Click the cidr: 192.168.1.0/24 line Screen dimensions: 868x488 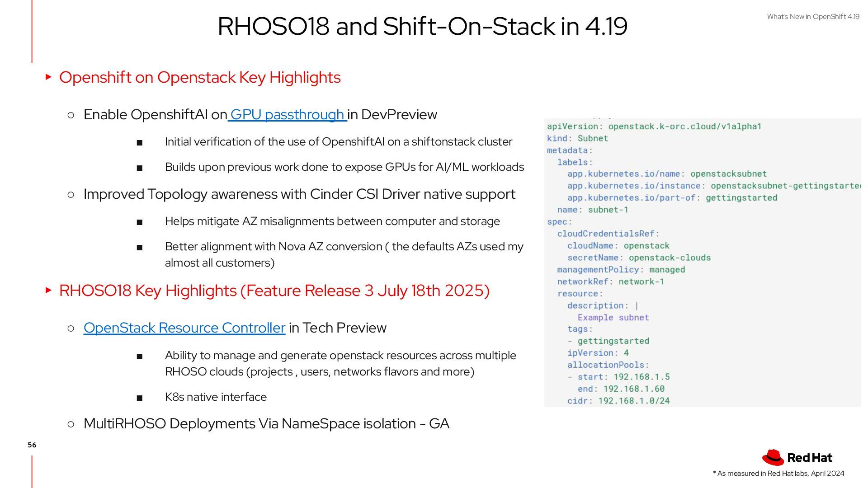(618, 401)
